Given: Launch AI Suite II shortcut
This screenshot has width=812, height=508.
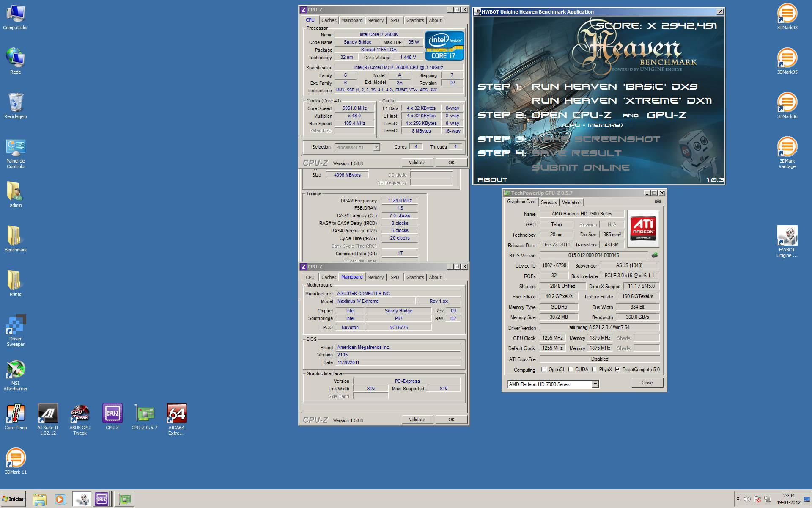Looking at the screenshot, I should (x=48, y=420).
